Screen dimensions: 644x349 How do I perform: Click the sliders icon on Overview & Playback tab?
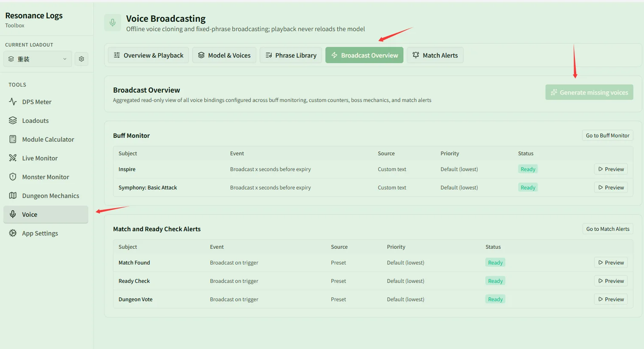117,55
